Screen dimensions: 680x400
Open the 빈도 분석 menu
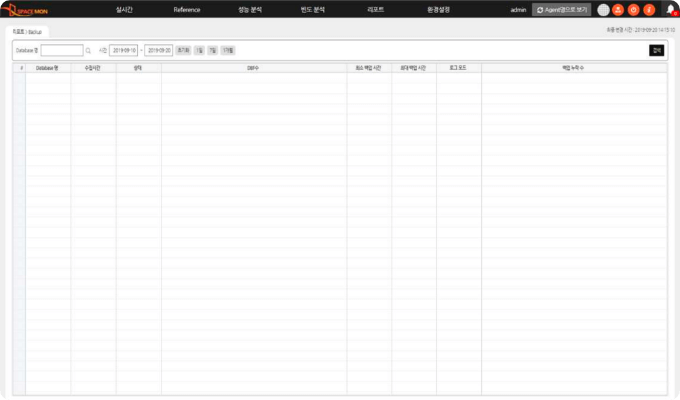[x=313, y=10]
